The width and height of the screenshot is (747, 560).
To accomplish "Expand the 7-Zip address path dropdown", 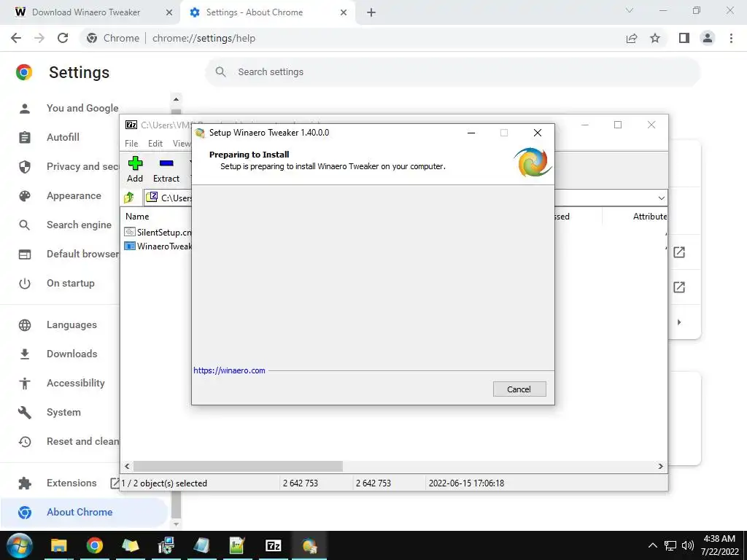I will (x=661, y=198).
